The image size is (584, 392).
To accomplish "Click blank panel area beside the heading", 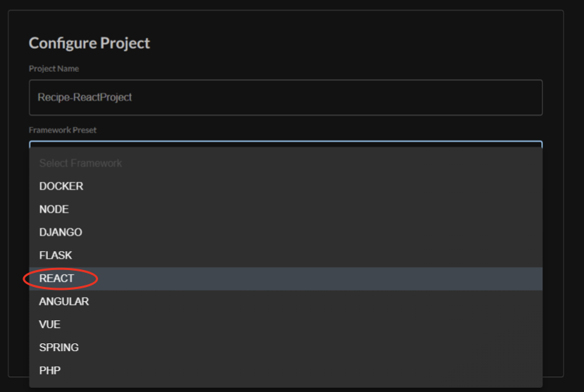I will (353, 42).
